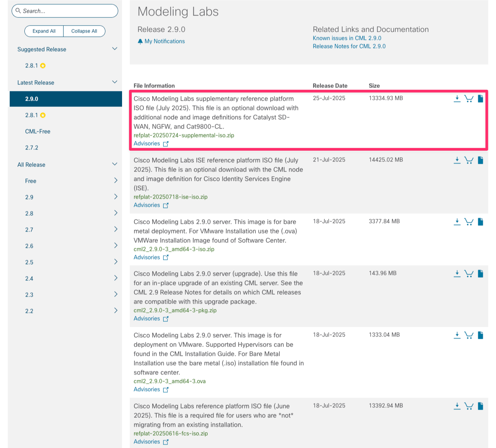Click the Modeling Labs page title

tap(178, 12)
